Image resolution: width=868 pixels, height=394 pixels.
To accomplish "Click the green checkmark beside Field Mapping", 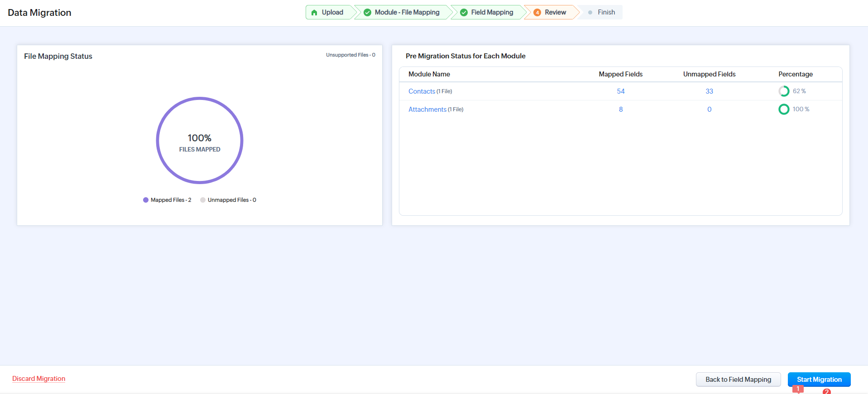I will (x=464, y=13).
